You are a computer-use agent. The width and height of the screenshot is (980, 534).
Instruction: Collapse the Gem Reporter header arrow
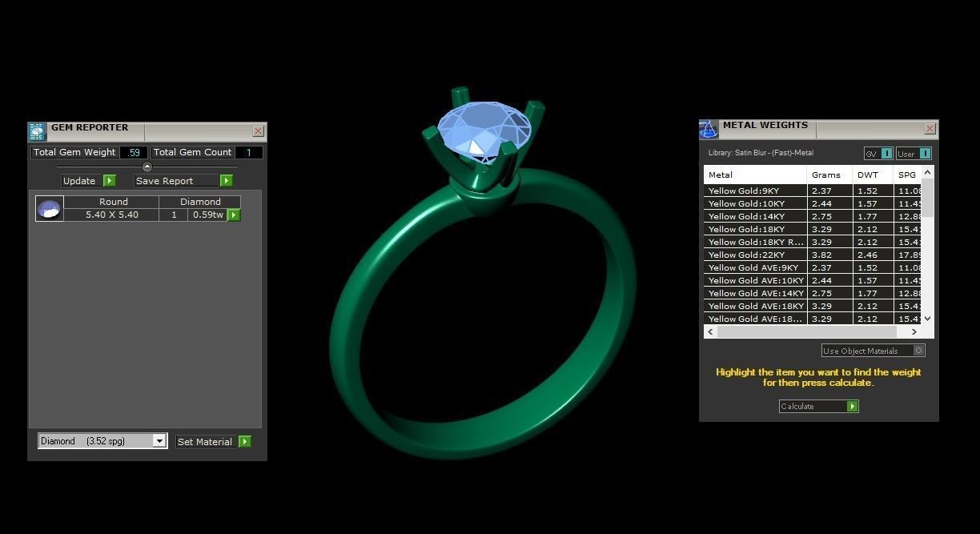pyautogui.click(x=147, y=167)
